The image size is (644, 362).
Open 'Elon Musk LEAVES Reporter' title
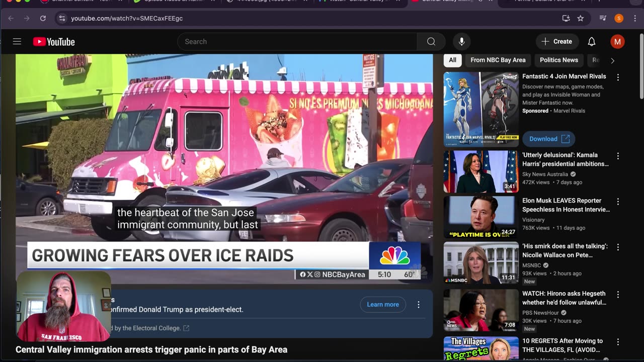pos(566,205)
